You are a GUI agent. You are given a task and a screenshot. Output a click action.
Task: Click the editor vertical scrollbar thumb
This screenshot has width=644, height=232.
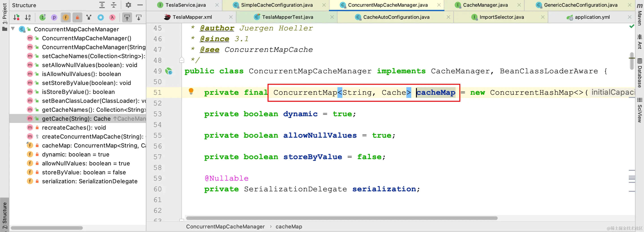[632, 61]
